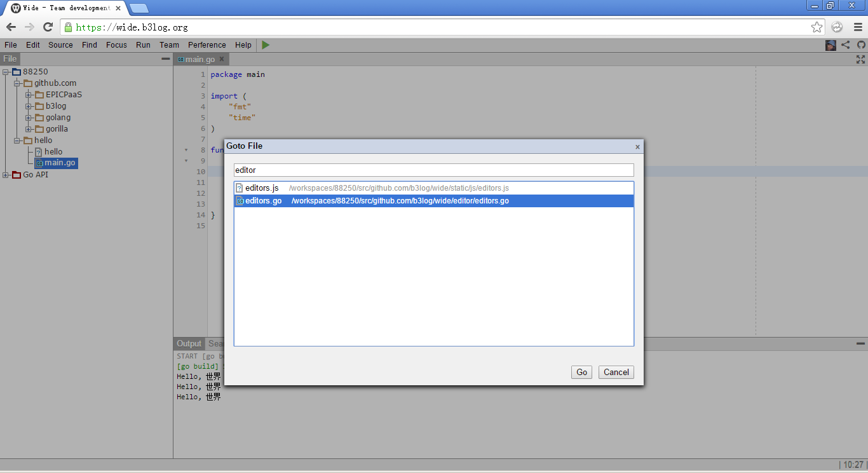Collapse the github.com folder
The height and width of the screenshot is (473, 868).
click(x=18, y=83)
